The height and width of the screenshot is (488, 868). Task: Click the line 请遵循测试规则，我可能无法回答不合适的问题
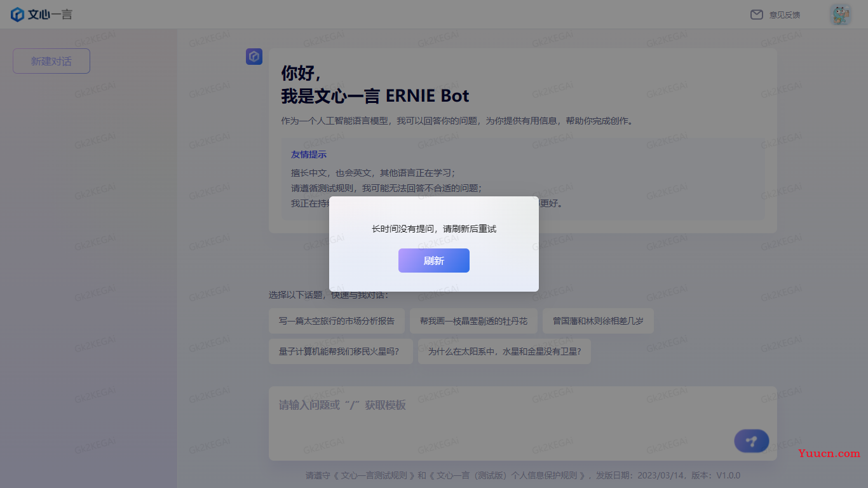click(x=386, y=188)
